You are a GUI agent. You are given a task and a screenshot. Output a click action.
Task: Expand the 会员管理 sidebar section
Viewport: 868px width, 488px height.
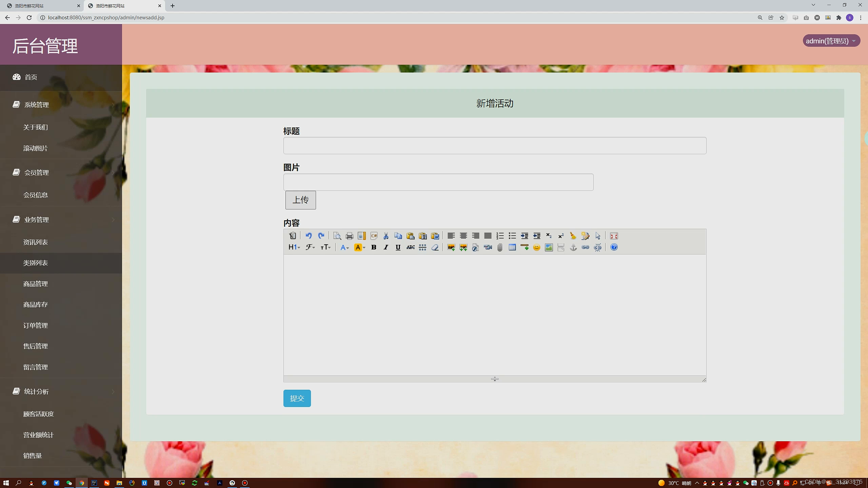(61, 172)
